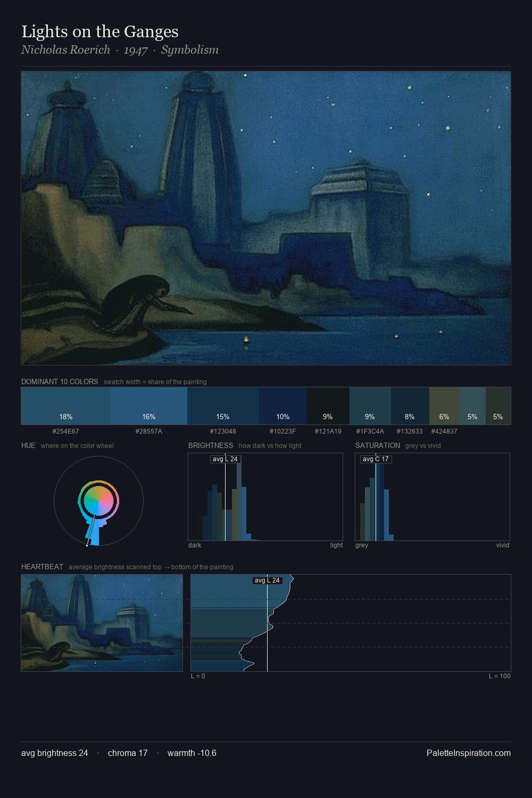Click the title 'Lights on the Ganges'
This screenshot has height=798, width=532.
(100, 32)
